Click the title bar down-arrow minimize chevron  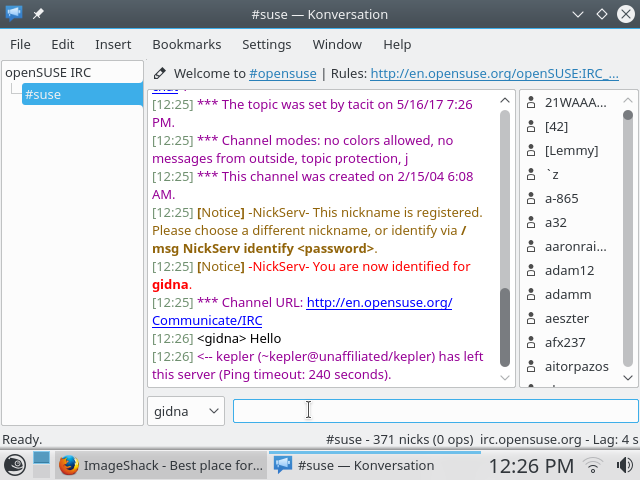[578, 15]
